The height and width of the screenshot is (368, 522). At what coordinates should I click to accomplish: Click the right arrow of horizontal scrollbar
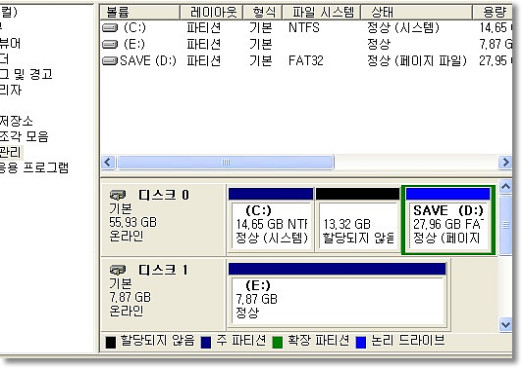click(505, 163)
